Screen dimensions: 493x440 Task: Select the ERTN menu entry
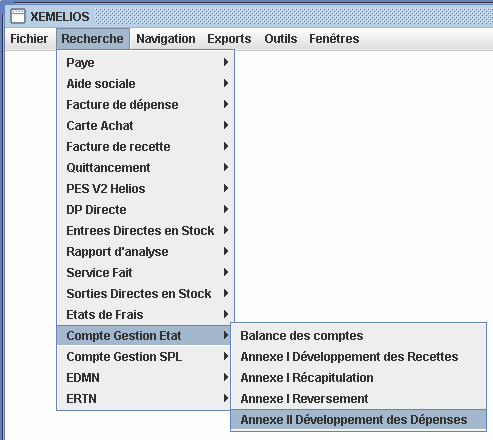tap(144, 398)
